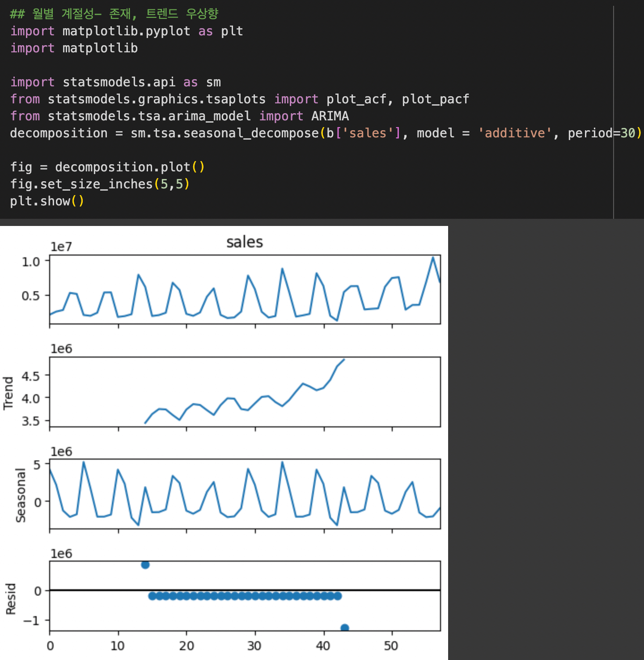Image resolution: width=644 pixels, height=660 pixels.
Task: Click 'fig = decomposition.plot()' line
Action: 107,167
